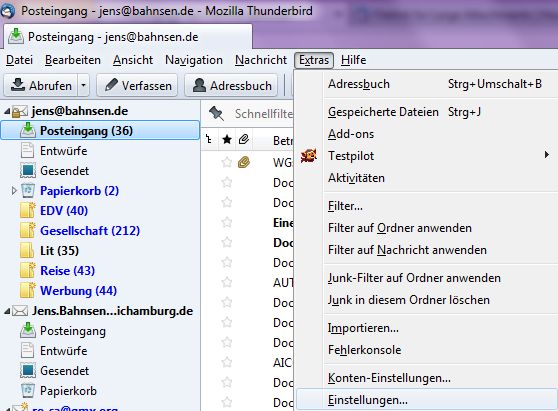Open the Datei menu
Viewport: 558px width, 411px height.
[19, 60]
